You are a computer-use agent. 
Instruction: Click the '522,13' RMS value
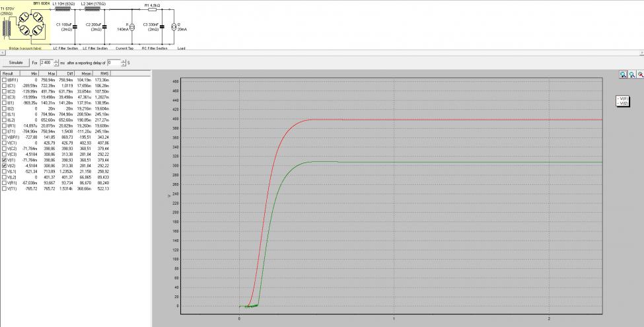point(102,188)
